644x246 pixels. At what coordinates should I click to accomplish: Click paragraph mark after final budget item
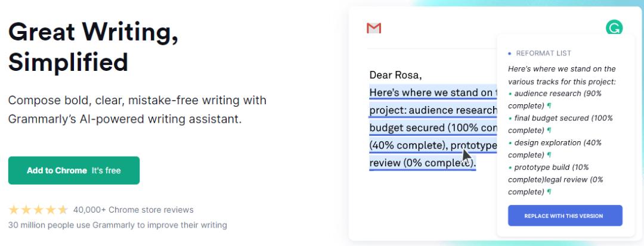[547, 130]
